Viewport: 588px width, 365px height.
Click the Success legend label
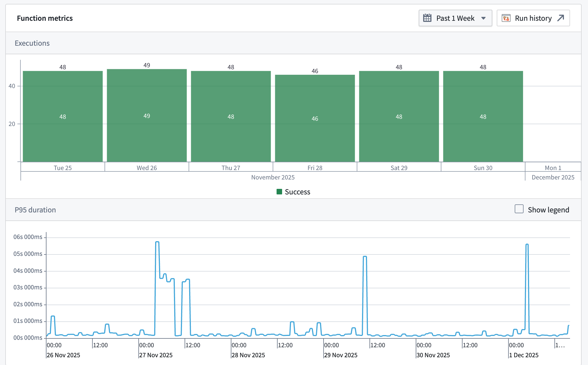click(x=298, y=191)
